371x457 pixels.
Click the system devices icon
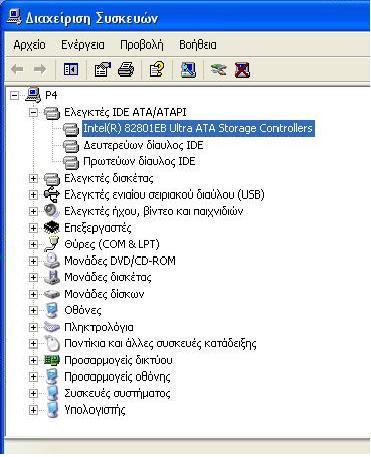click(52, 393)
